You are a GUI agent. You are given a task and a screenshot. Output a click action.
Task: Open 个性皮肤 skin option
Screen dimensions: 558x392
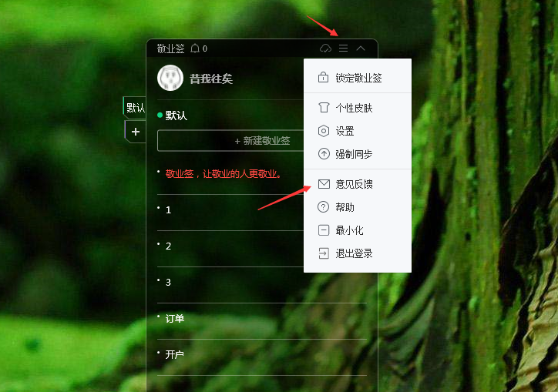(x=358, y=107)
